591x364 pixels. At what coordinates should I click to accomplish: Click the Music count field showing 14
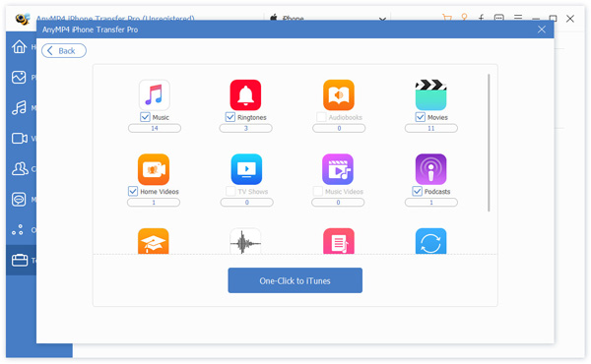coord(155,128)
